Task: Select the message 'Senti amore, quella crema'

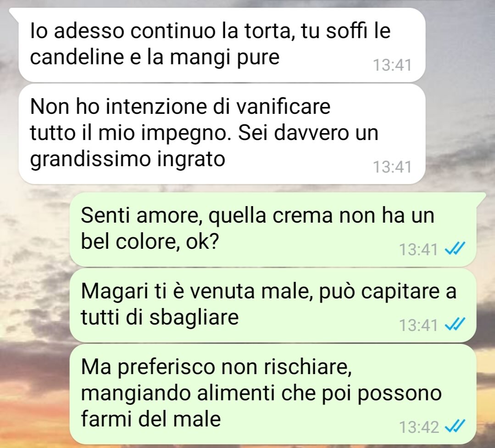Action: click(x=273, y=230)
